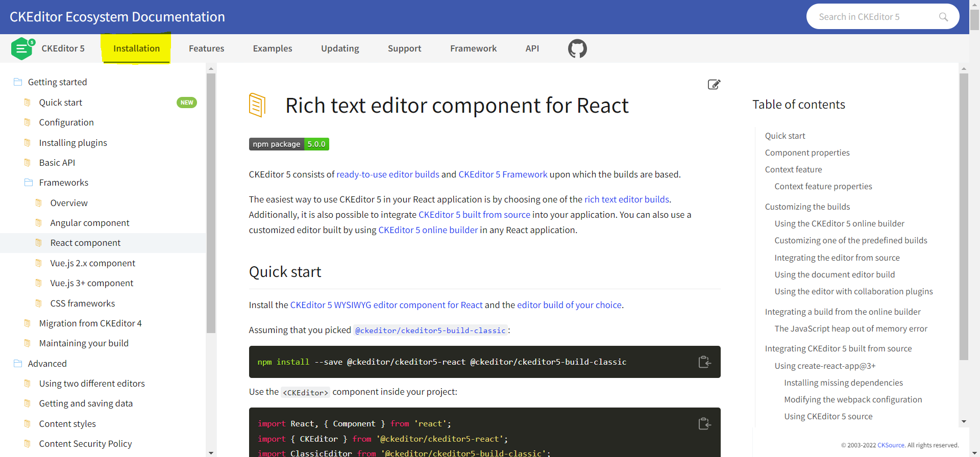
Task: Click the Advanced folder icon
Action: click(x=18, y=363)
